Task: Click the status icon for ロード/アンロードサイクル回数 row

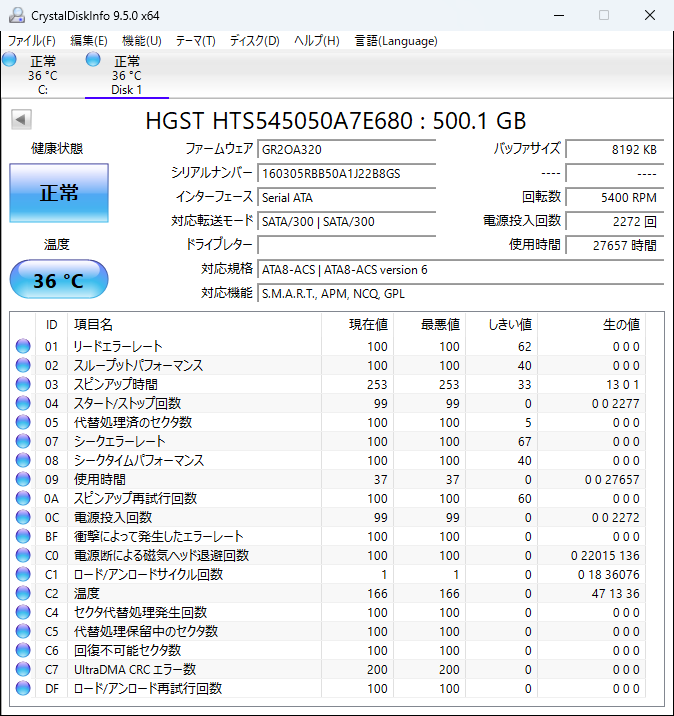Action: coord(23,574)
